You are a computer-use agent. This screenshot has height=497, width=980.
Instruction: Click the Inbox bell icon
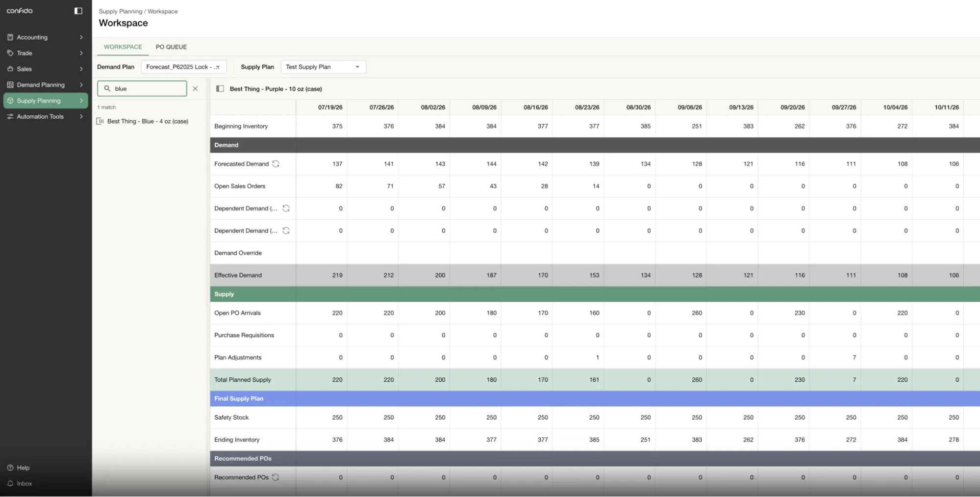[x=10, y=484]
